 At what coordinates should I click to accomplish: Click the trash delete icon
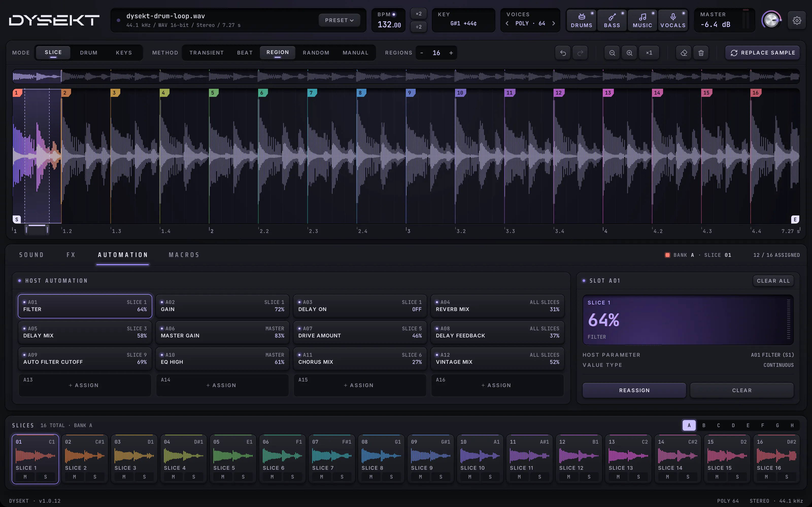click(701, 53)
